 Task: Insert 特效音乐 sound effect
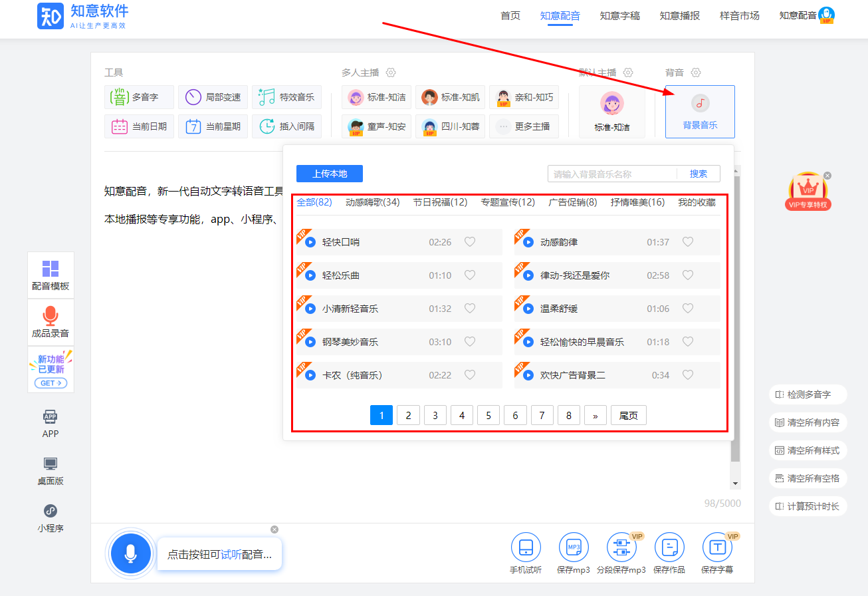[x=286, y=97]
